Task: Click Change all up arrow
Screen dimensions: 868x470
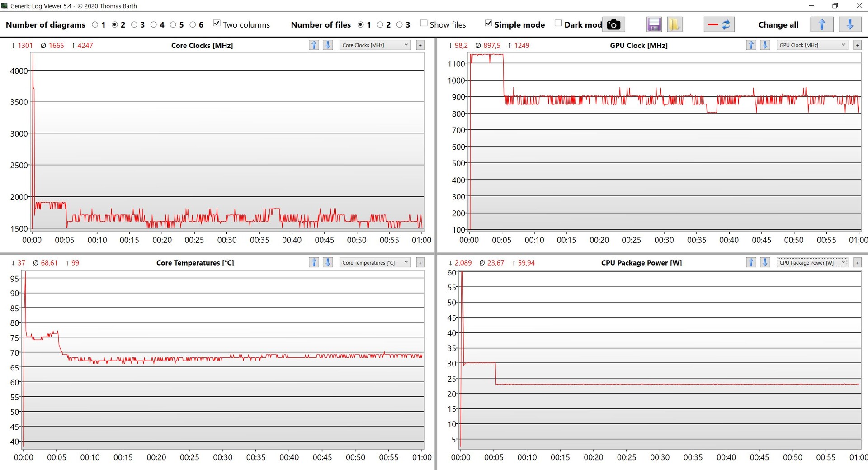Action: tap(821, 24)
